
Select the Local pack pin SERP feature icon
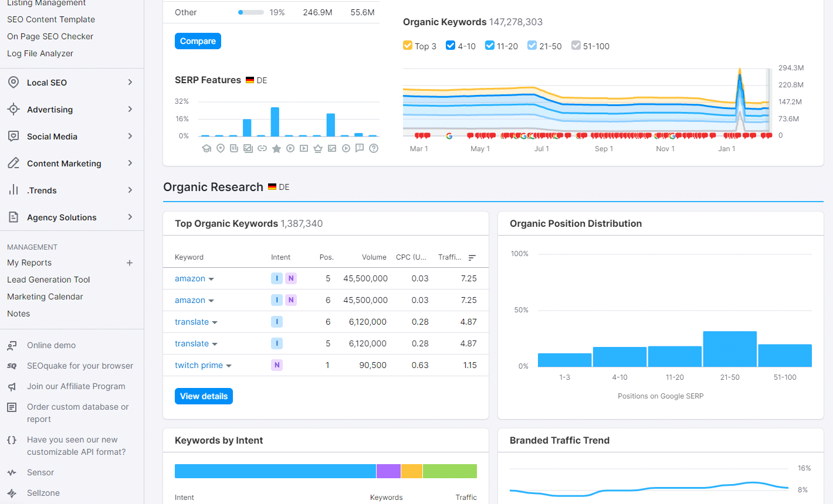tap(221, 149)
